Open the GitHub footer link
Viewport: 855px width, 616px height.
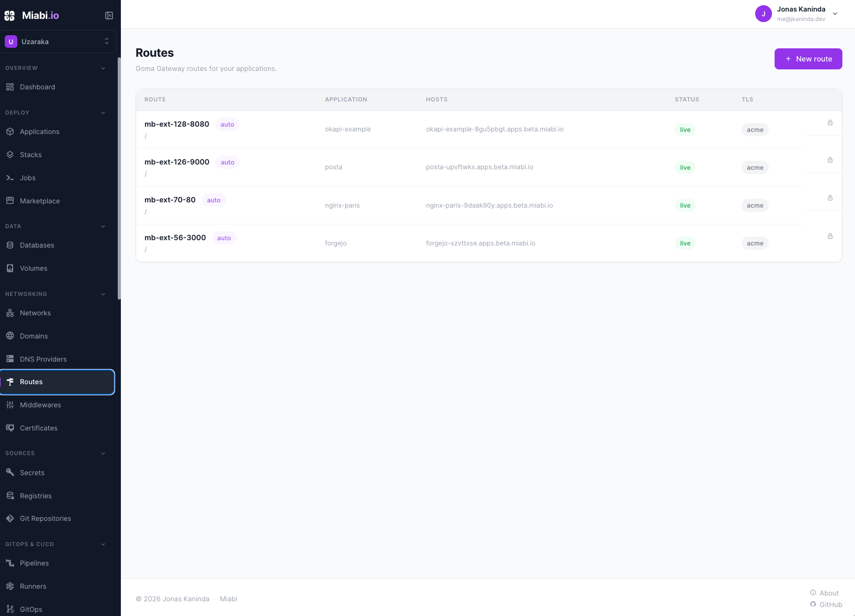click(826, 604)
